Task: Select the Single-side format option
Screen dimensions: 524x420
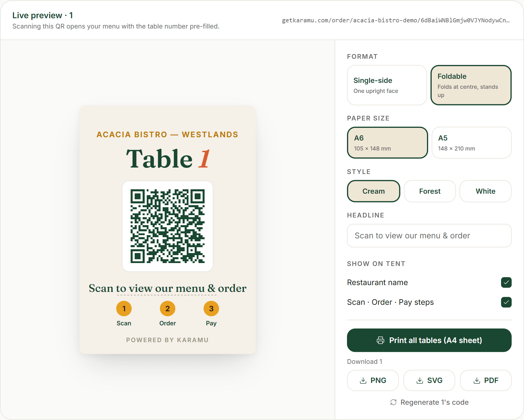Action: (x=387, y=85)
